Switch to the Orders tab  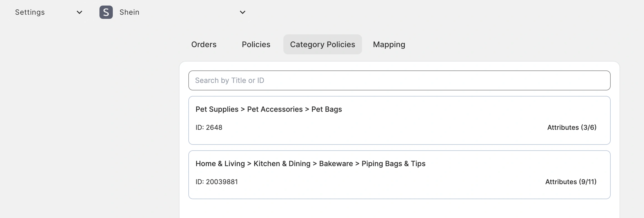click(x=204, y=44)
